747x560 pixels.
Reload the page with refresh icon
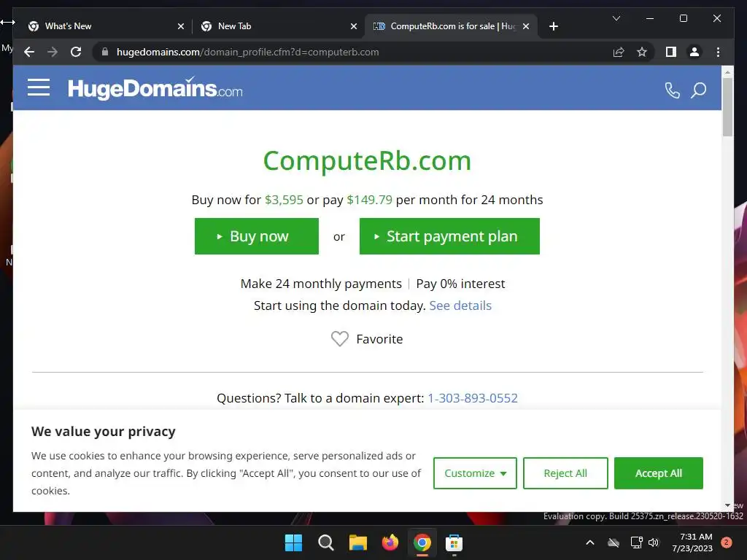point(76,52)
